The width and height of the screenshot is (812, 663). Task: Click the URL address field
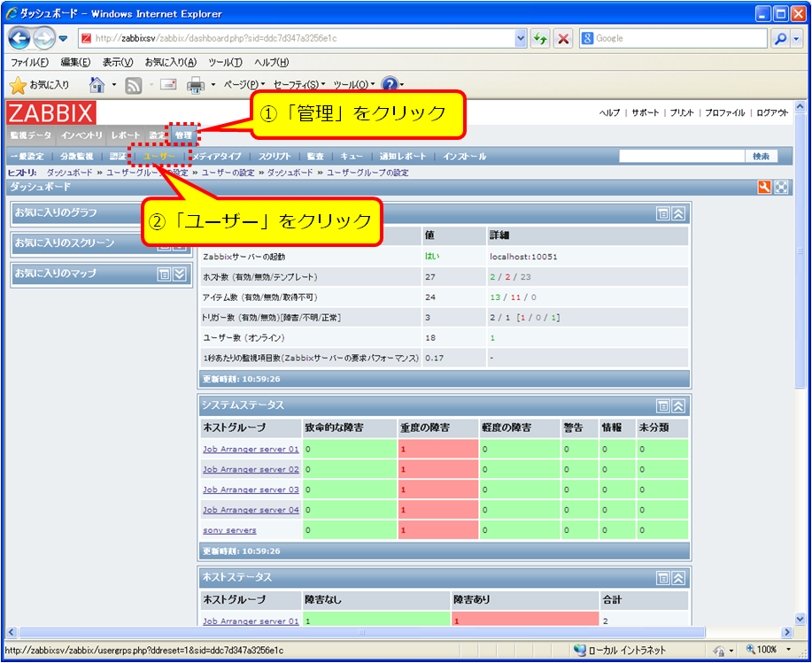[298, 38]
